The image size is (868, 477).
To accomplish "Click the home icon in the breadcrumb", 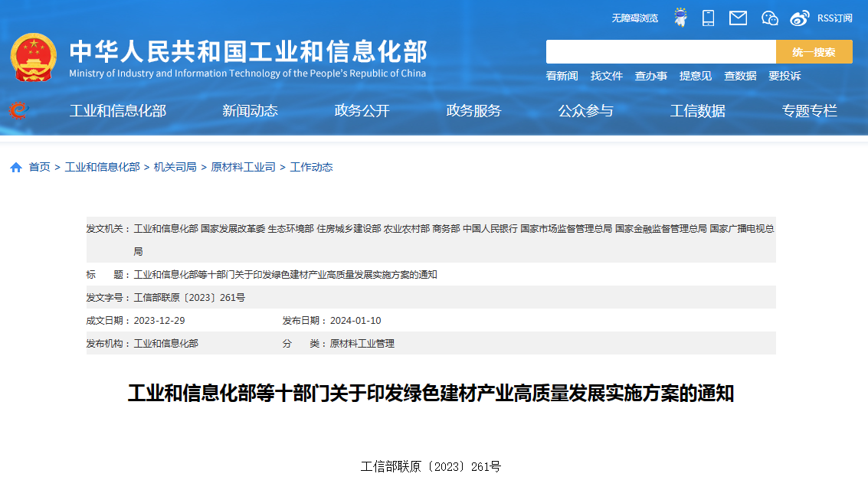I will 16,167.
